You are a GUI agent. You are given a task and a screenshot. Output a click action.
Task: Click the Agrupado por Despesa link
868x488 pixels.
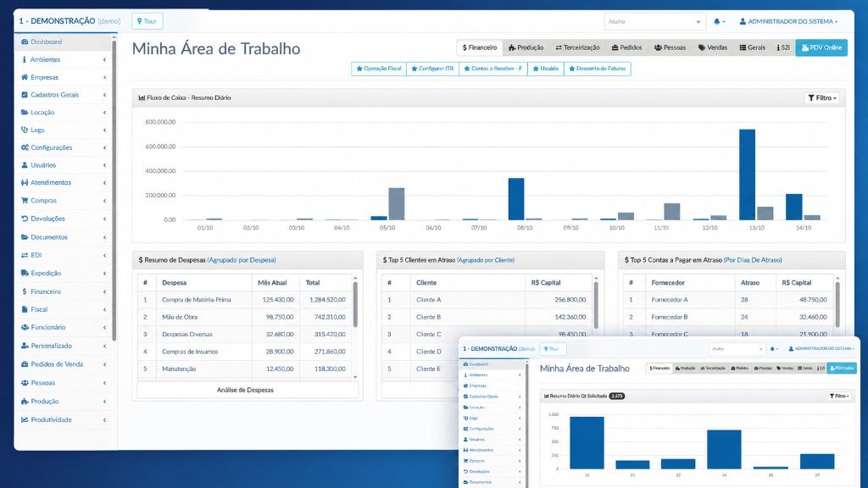click(x=242, y=260)
